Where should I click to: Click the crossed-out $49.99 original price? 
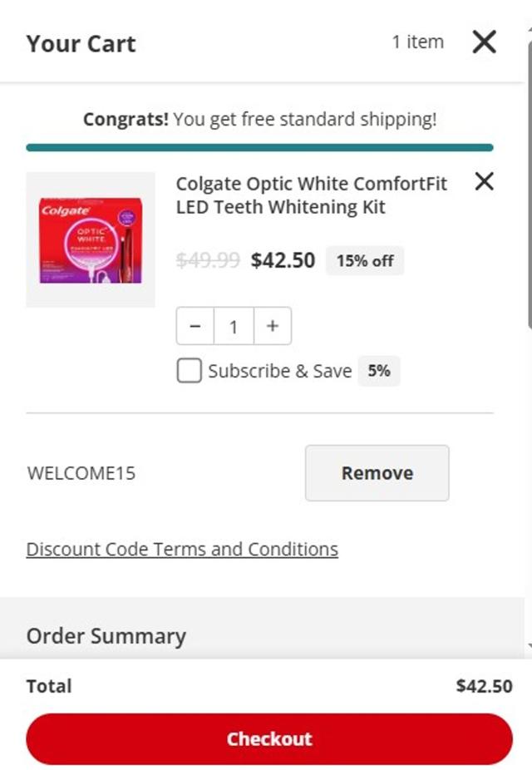coord(209,261)
